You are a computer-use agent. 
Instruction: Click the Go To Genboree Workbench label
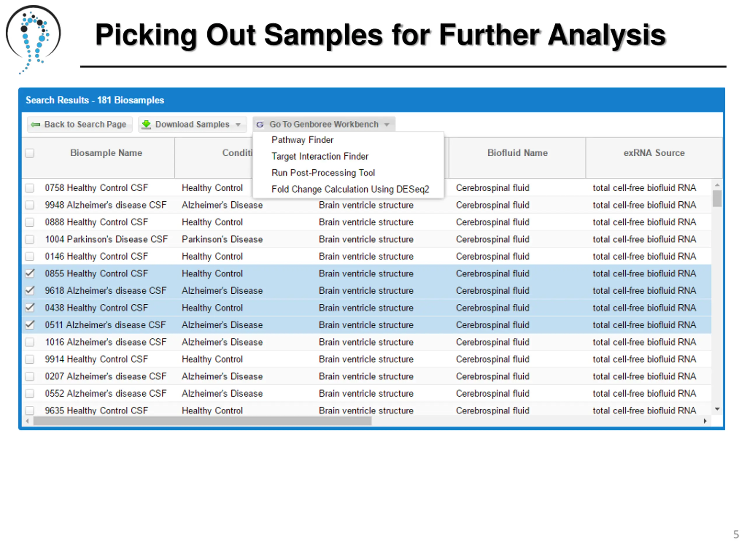[x=324, y=125]
